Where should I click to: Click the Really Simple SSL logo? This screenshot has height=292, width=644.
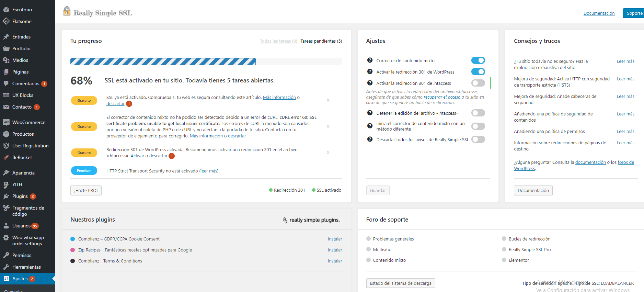pos(98,12)
